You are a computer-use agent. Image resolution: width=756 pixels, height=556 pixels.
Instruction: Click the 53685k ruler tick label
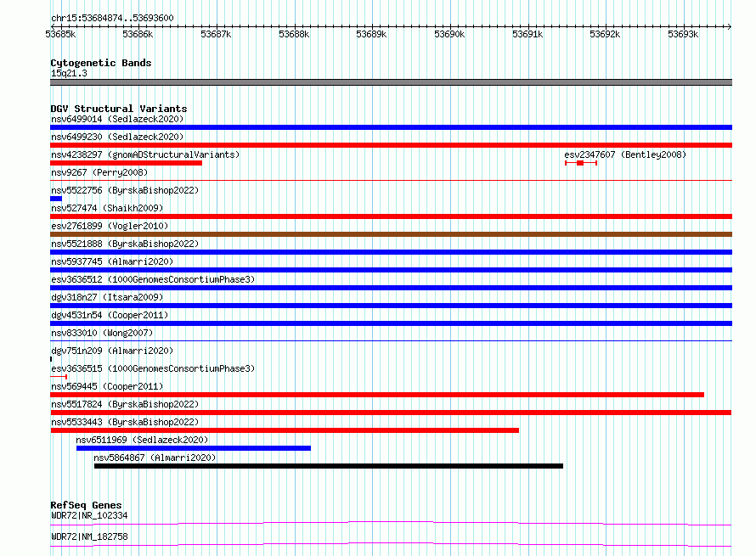(x=60, y=34)
